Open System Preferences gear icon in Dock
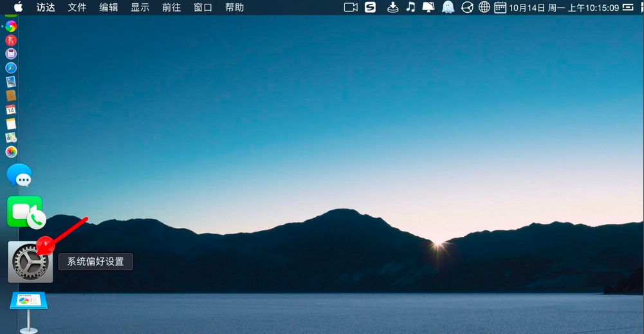 (30, 262)
